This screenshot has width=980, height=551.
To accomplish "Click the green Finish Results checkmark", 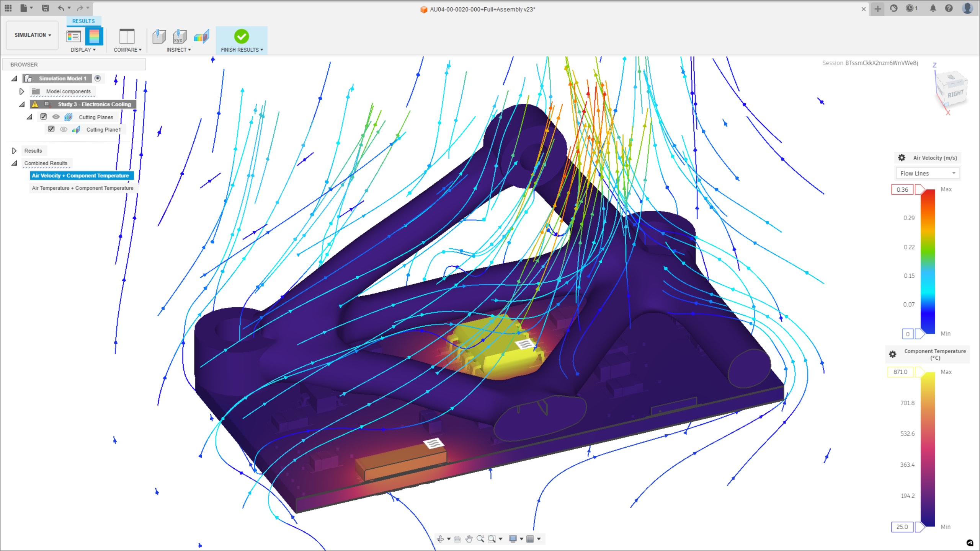I will click(242, 36).
